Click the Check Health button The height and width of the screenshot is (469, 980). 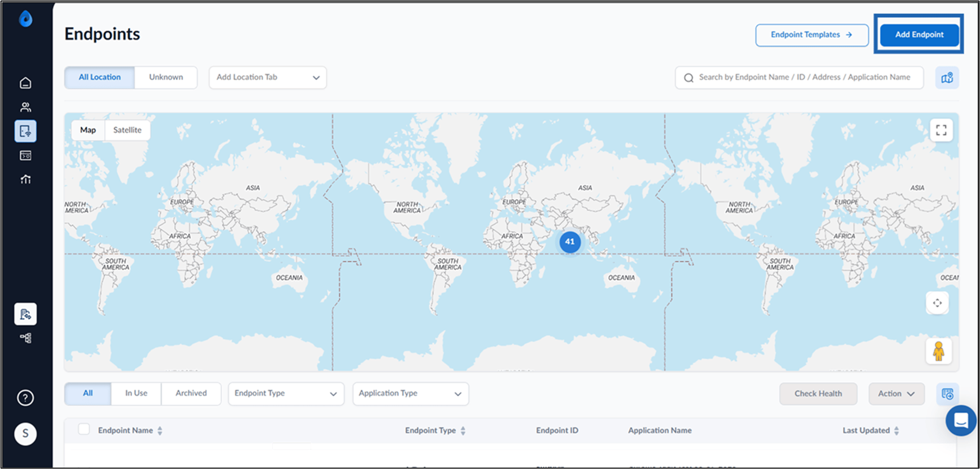(818, 394)
